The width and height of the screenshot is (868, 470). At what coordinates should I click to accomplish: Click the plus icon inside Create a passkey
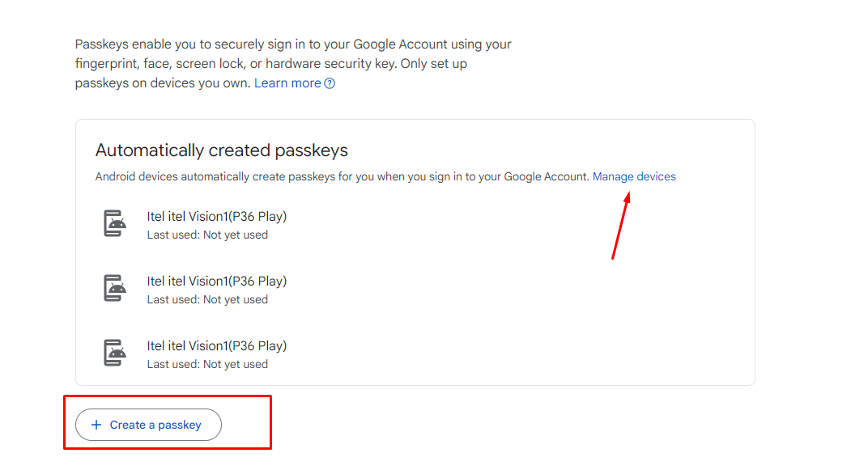click(96, 424)
